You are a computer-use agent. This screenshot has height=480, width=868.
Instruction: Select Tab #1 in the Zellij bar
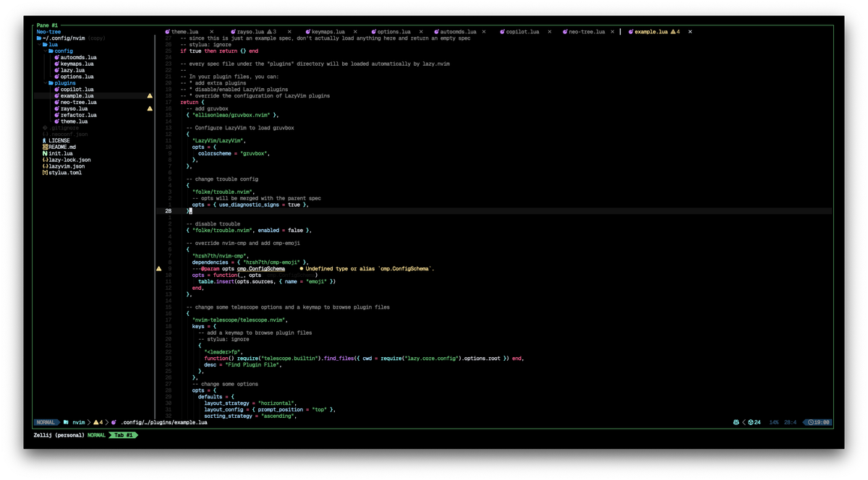123,435
